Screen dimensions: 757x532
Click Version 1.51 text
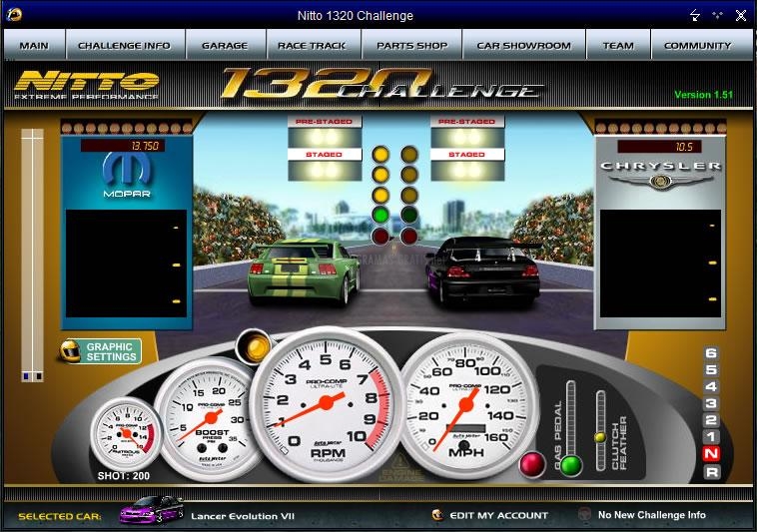tap(703, 95)
